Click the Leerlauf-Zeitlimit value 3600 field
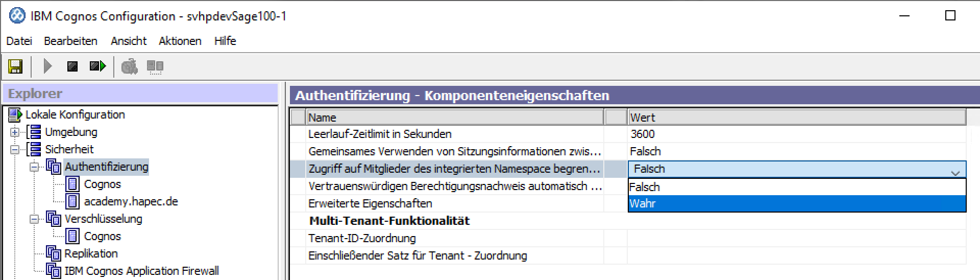 pyautogui.click(x=796, y=134)
